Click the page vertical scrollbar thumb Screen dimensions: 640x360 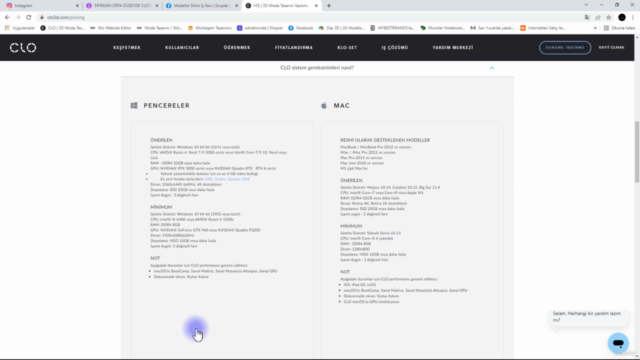pyautogui.click(x=637, y=152)
